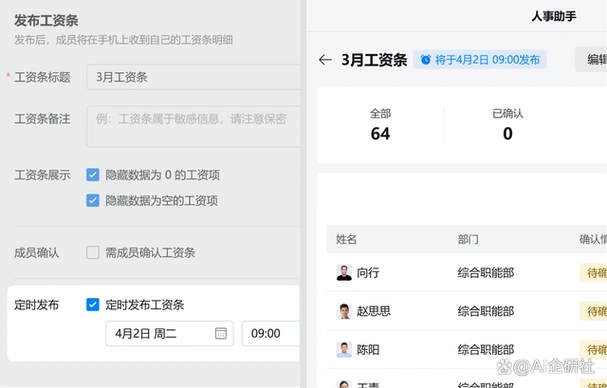
Task: Enable 需成员确认工资条 checkbox
Action: click(x=93, y=252)
